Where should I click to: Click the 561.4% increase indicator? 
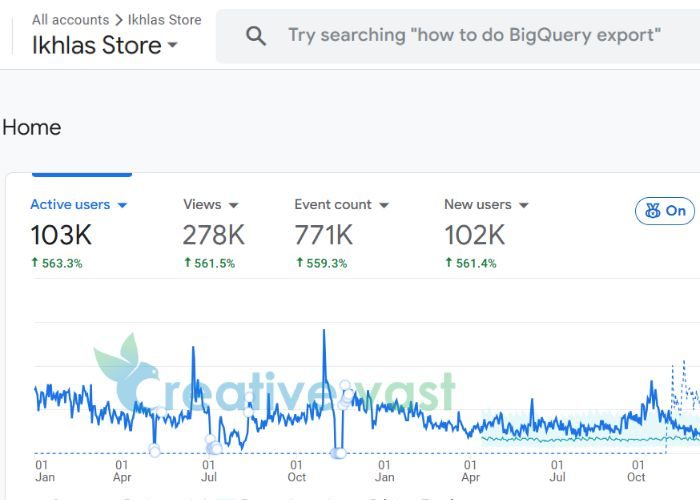click(x=471, y=263)
